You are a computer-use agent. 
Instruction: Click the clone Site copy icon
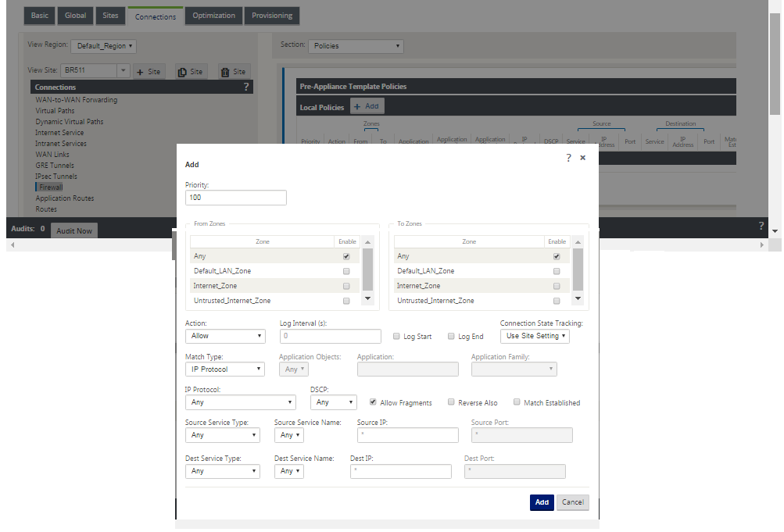click(x=182, y=73)
